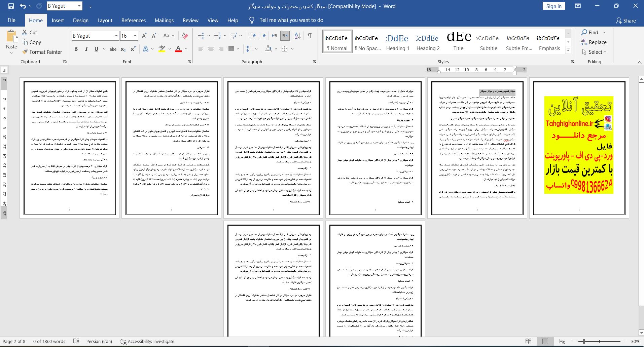Expand the Styles gallery More button
Screen dimensions: 644x347
coord(568,50)
